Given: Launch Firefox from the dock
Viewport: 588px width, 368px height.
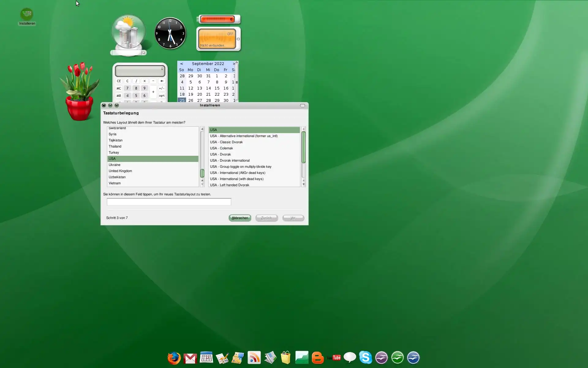Looking at the screenshot, I should (x=174, y=358).
